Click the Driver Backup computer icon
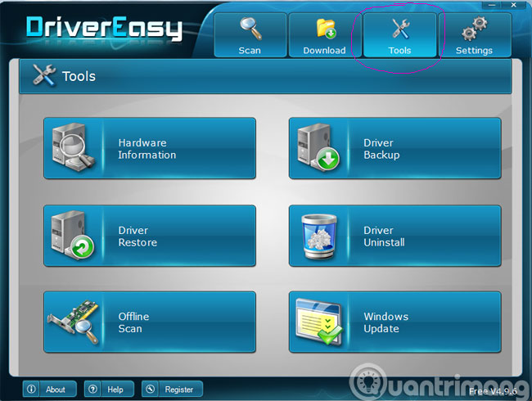The width and height of the screenshot is (532, 401). (318, 147)
